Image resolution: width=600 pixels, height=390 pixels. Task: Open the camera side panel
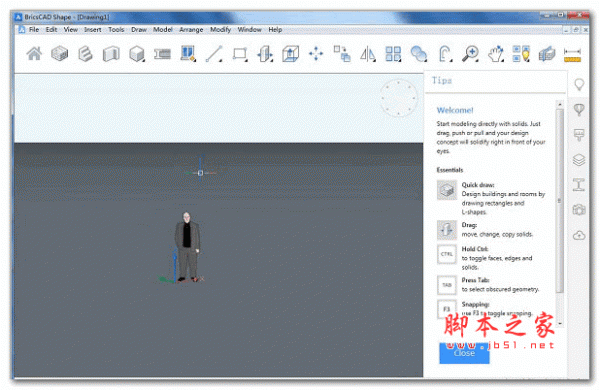pyautogui.click(x=579, y=209)
